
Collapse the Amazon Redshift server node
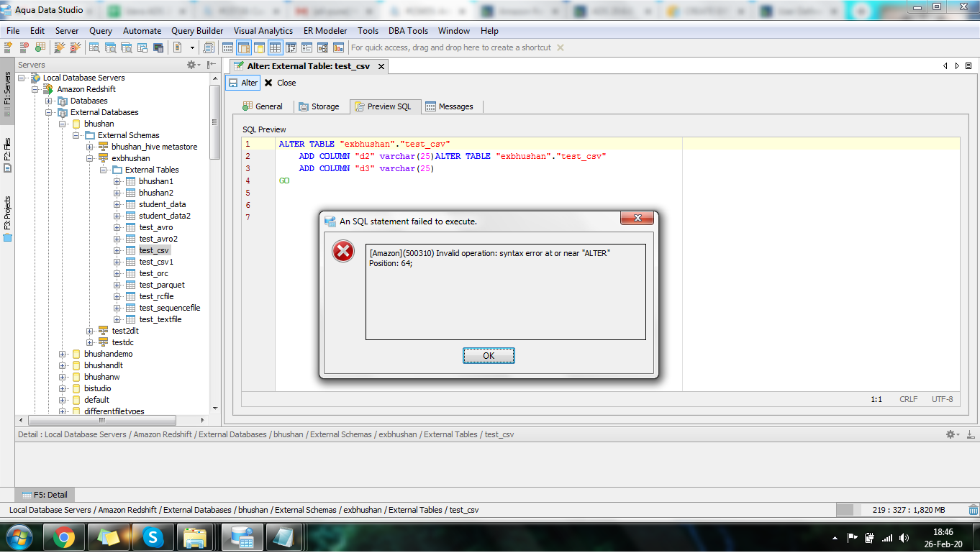click(35, 89)
